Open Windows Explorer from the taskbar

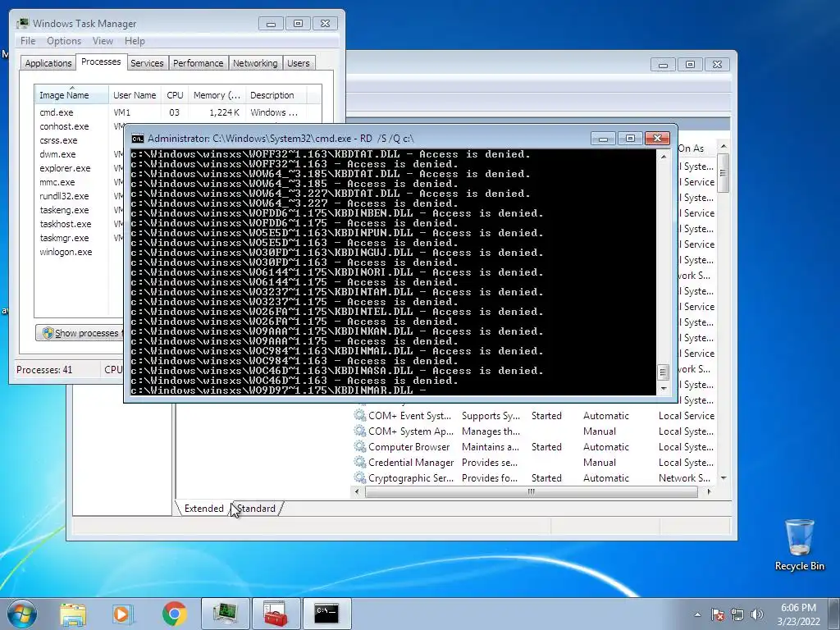73,614
